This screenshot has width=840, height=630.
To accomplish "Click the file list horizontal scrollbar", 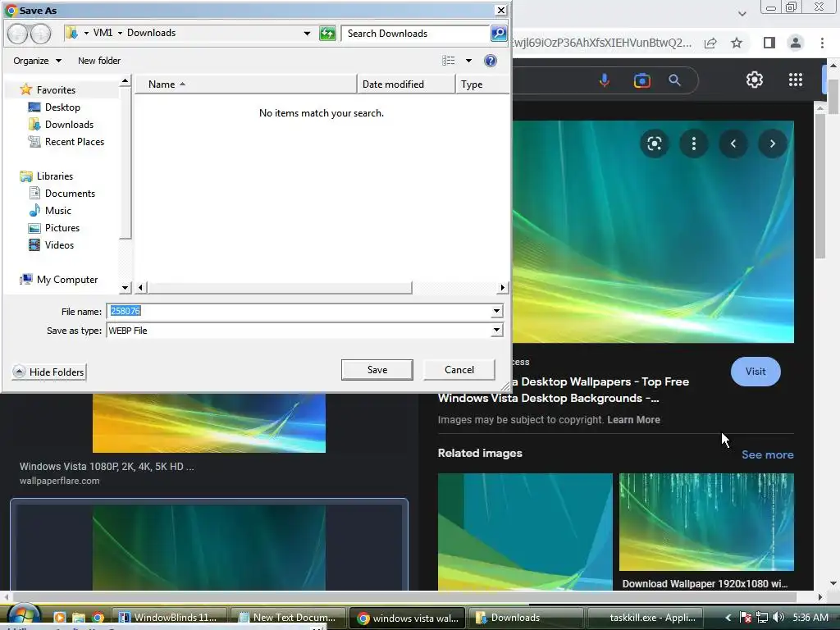I will pyautogui.click(x=279, y=288).
